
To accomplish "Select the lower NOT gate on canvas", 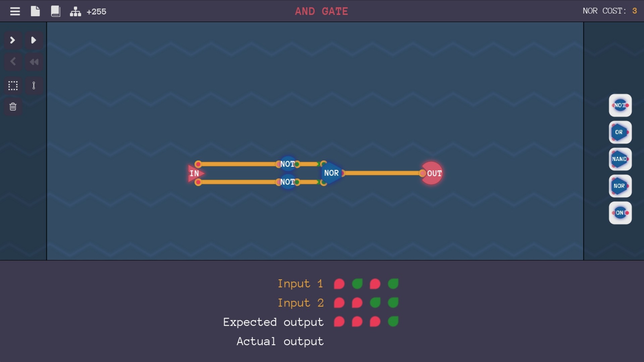I will point(287,182).
